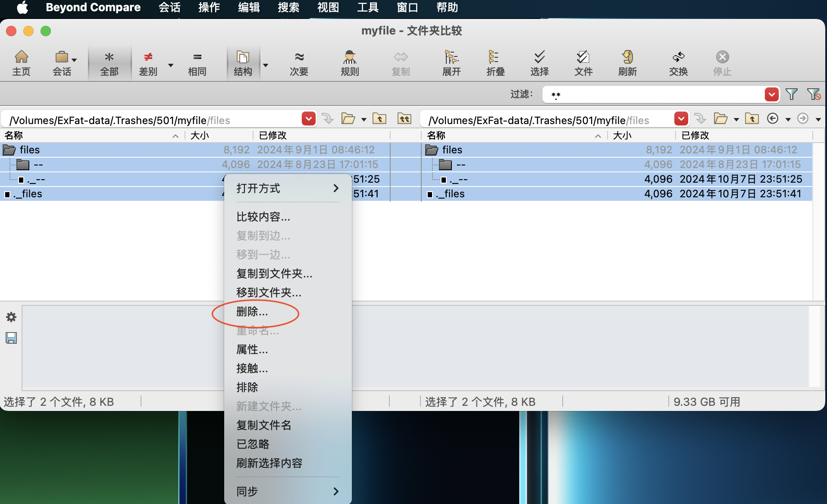Click the right pane forward arrow
The width and height of the screenshot is (827, 504).
click(803, 118)
